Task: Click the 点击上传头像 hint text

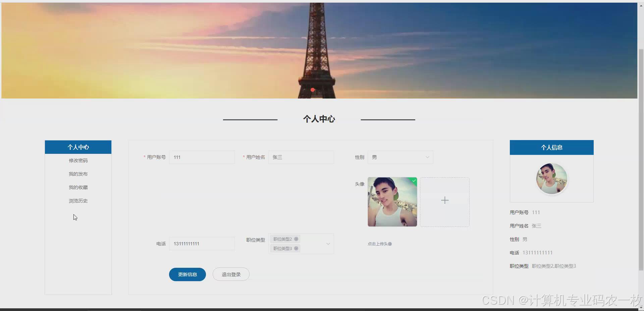Action: pyautogui.click(x=380, y=244)
